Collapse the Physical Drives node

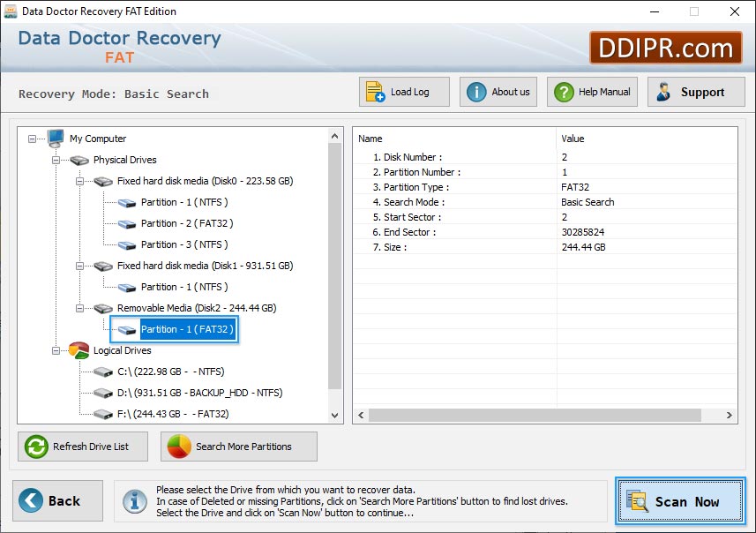(56, 160)
